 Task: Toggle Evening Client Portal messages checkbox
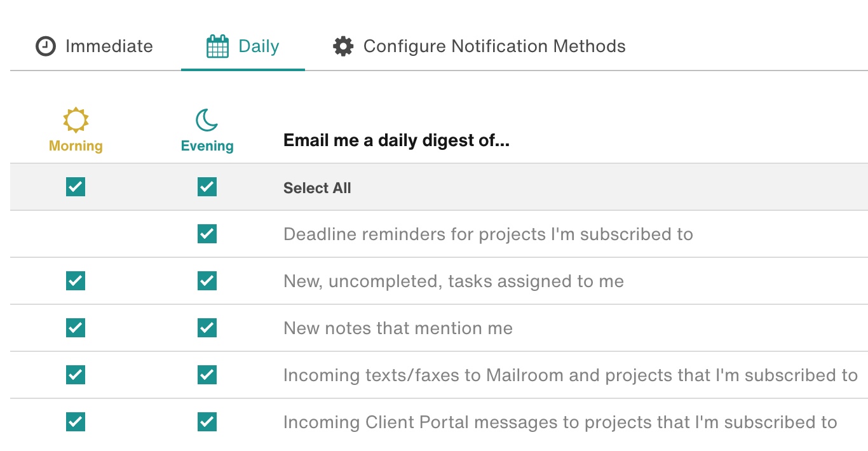(x=207, y=422)
